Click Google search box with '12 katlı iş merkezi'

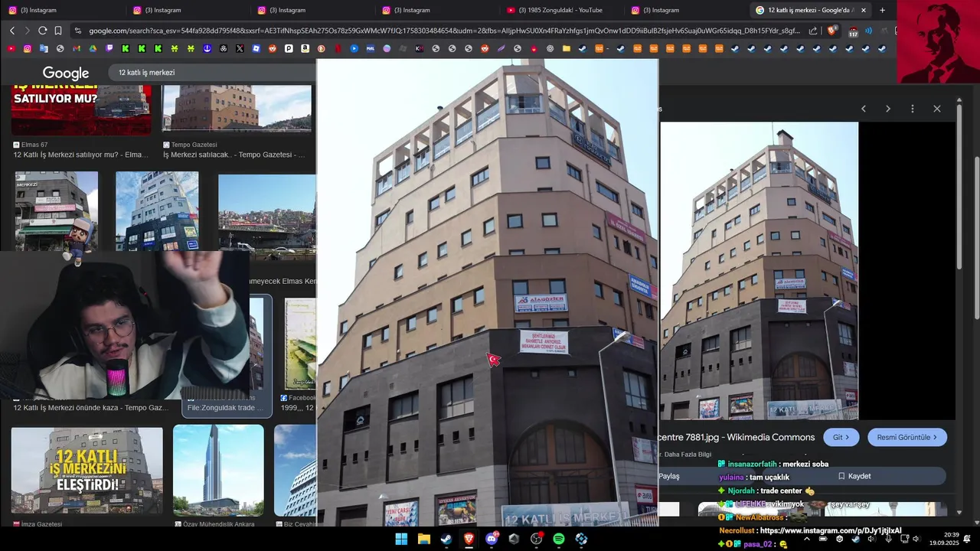click(x=214, y=73)
